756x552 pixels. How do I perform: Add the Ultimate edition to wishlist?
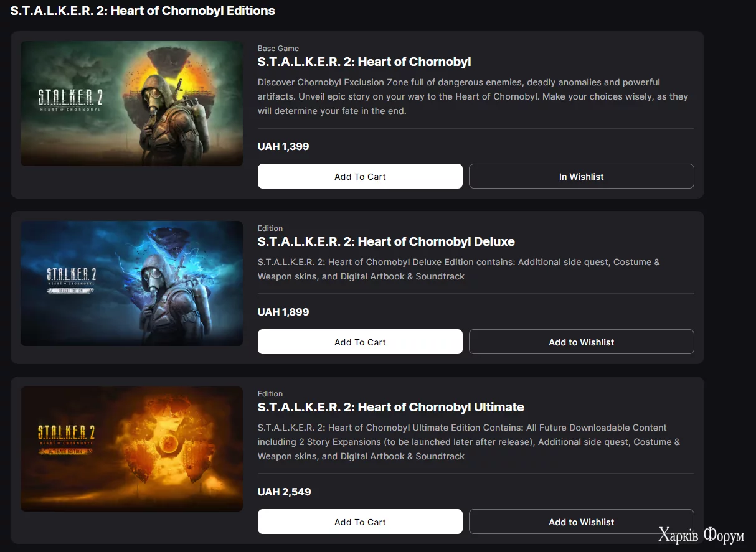[x=581, y=522]
